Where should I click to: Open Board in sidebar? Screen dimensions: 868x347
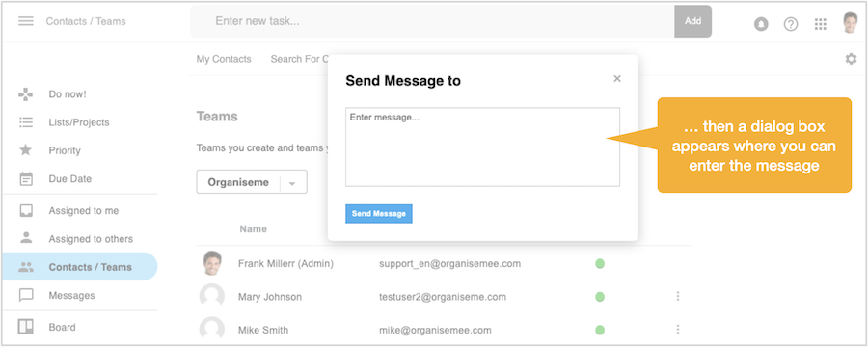tap(62, 327)
